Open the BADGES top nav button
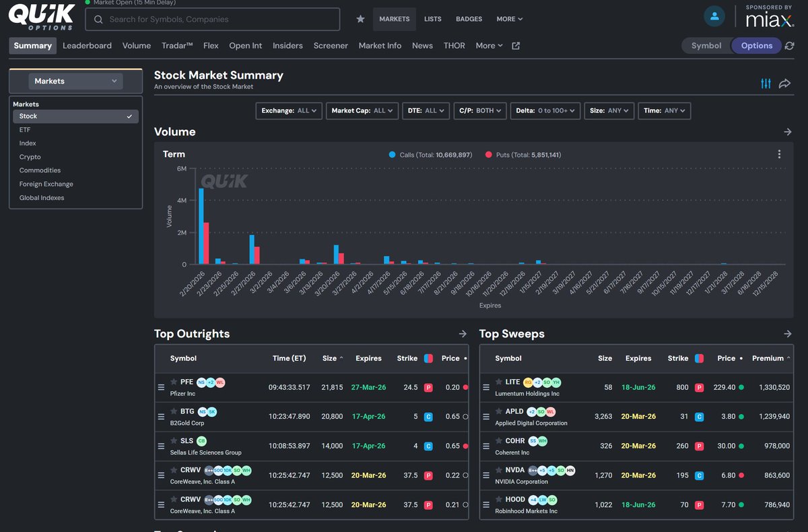The width and height of the screenshot is (808, 532). coord(469,19)
